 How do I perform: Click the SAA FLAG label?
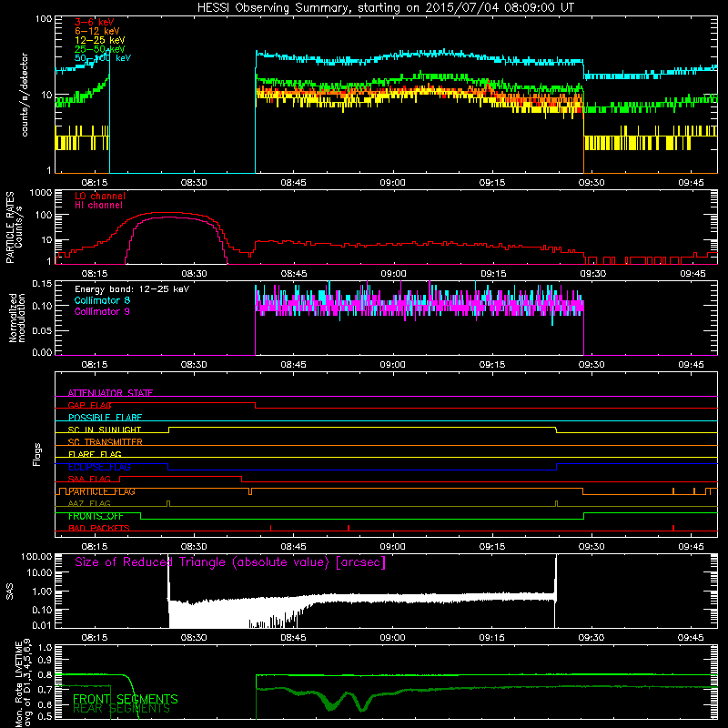coord(89,479)
